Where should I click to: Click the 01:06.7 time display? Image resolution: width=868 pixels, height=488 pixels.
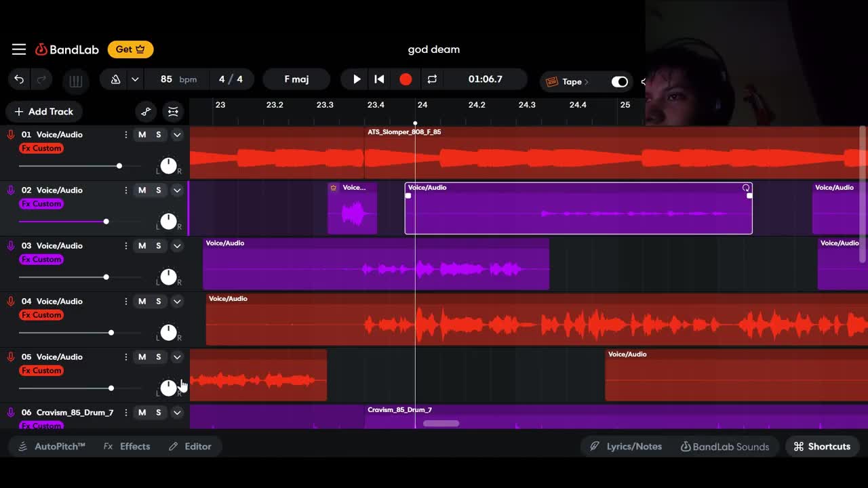click(486, 79)
